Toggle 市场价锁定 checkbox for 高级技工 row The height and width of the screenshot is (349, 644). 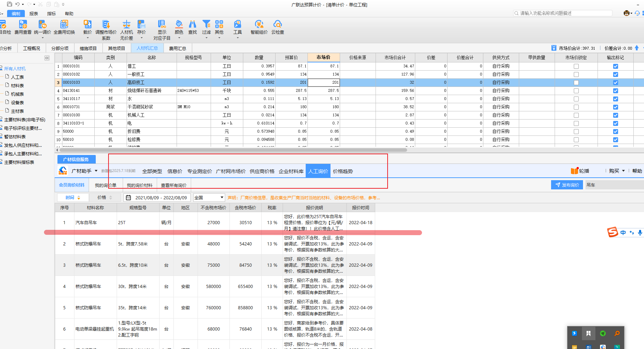(576, 83)
